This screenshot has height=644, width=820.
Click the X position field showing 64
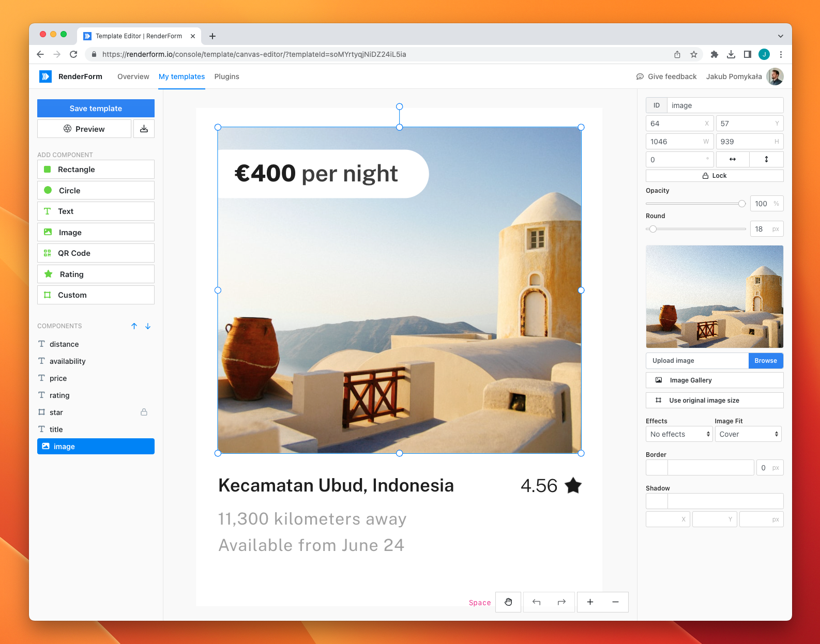point(679,124)
